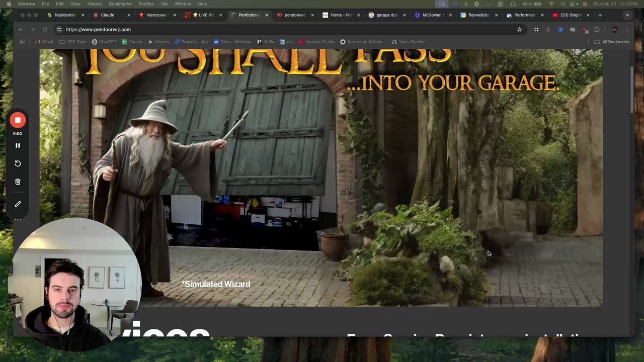Click the Wi-Fi icon in menu bar
Image resolution: width=644 pixels, height=362 pixels.
tap(551, 4)
